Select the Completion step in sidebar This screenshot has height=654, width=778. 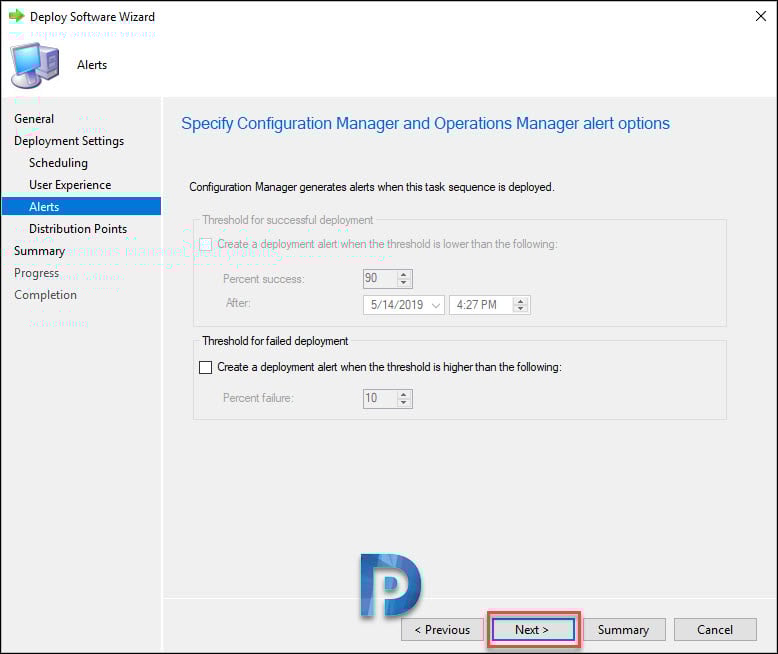pos(45,295)
